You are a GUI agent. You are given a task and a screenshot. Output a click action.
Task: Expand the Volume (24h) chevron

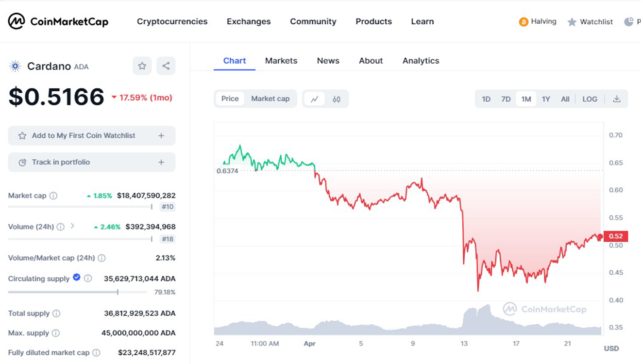point(72,226)
